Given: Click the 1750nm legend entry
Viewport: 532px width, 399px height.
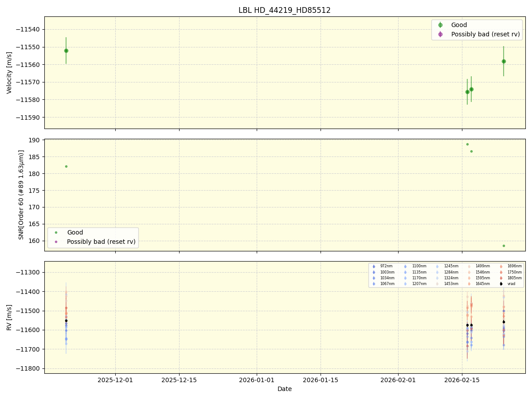Looking at the screenshot, I should point(515,272).
